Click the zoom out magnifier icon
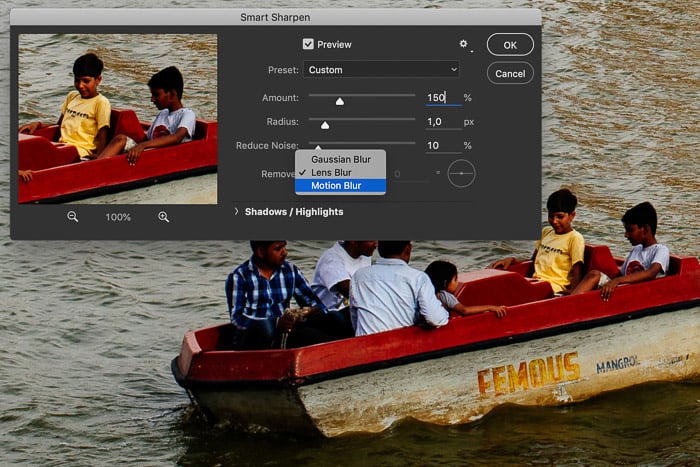 73,217
